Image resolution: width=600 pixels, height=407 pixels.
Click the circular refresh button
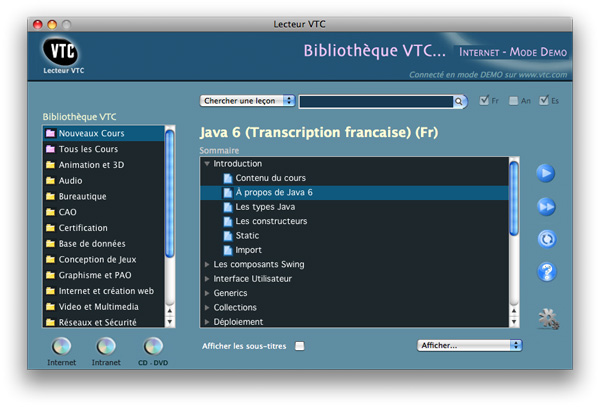coord(547,239)
